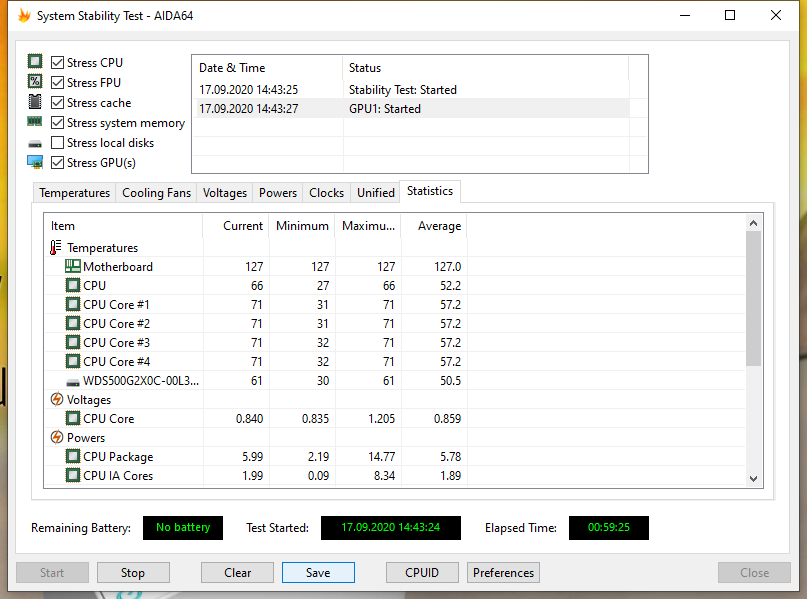
Task: Click the CPU Package maximum value 14.77
Action: tap(381, 457)
